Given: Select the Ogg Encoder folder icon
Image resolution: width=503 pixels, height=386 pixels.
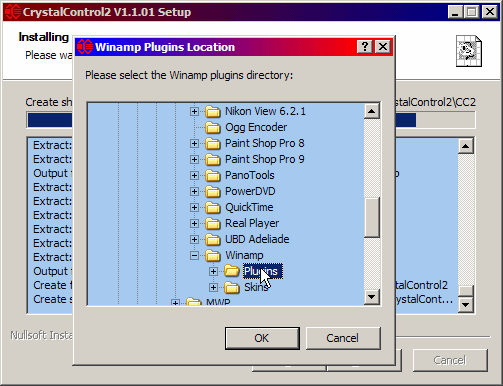Looking at the screenshot, I should click(213, 127).
